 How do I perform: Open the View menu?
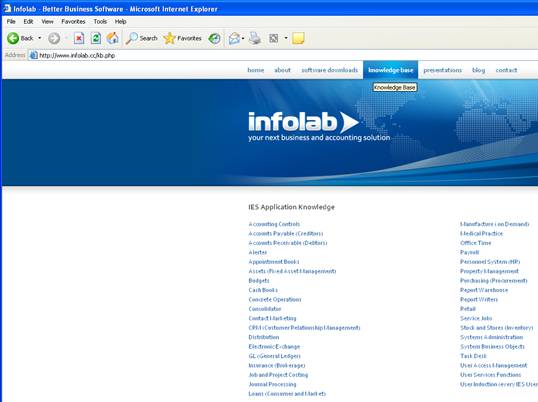47,22
